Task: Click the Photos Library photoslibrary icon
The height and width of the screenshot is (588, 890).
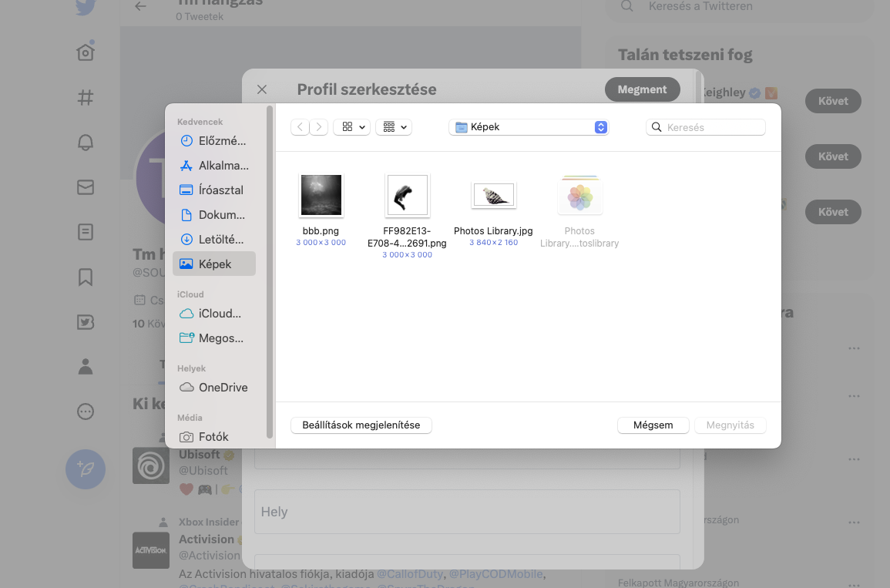Action: pyautogui.click(x=580, y=195)
